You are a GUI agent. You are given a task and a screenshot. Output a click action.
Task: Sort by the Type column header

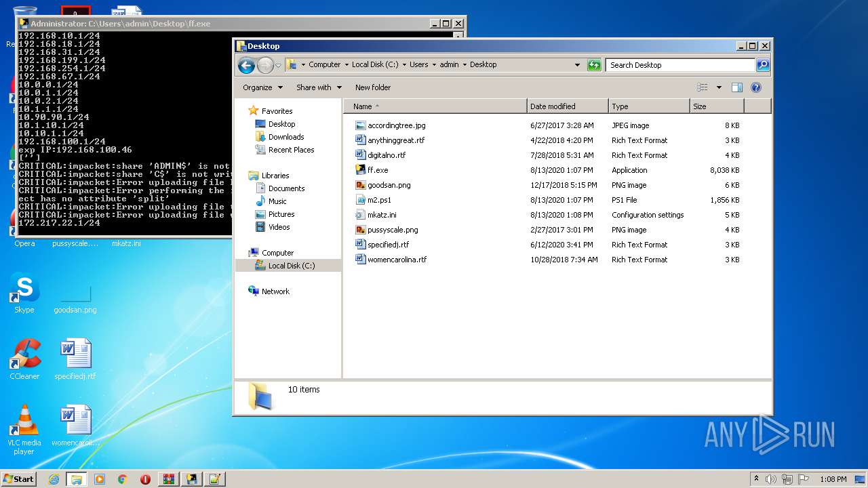coord(649,106)
